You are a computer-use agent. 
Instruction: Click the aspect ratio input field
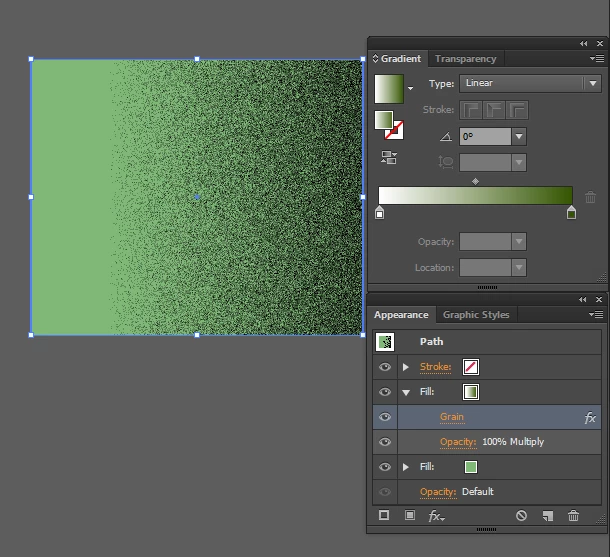[x=485, y=163]
